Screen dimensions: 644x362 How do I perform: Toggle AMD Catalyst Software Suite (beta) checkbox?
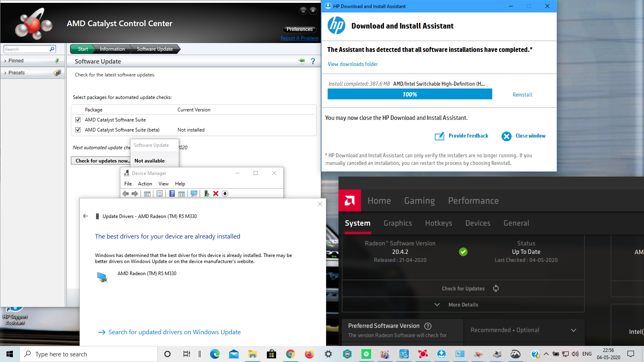[78, 130]
